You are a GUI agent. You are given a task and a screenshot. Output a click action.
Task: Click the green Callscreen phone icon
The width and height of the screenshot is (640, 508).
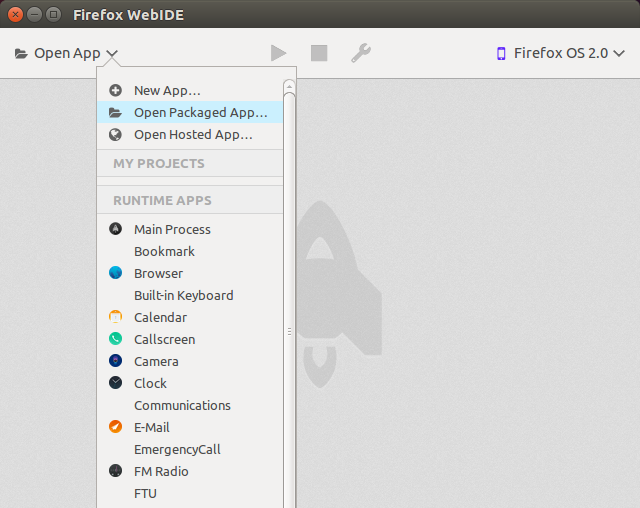pos(116,339)
